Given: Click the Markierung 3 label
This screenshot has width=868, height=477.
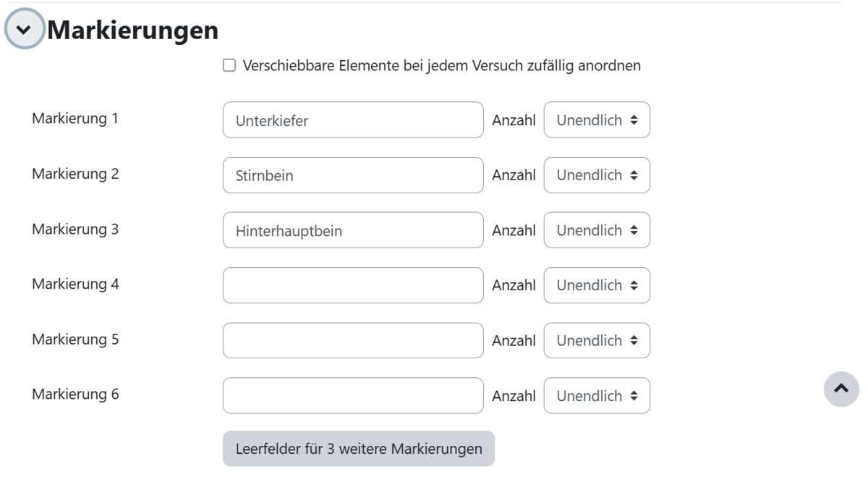Looking at the screenshot, I should pyautogui.click(x=75, y=229).
